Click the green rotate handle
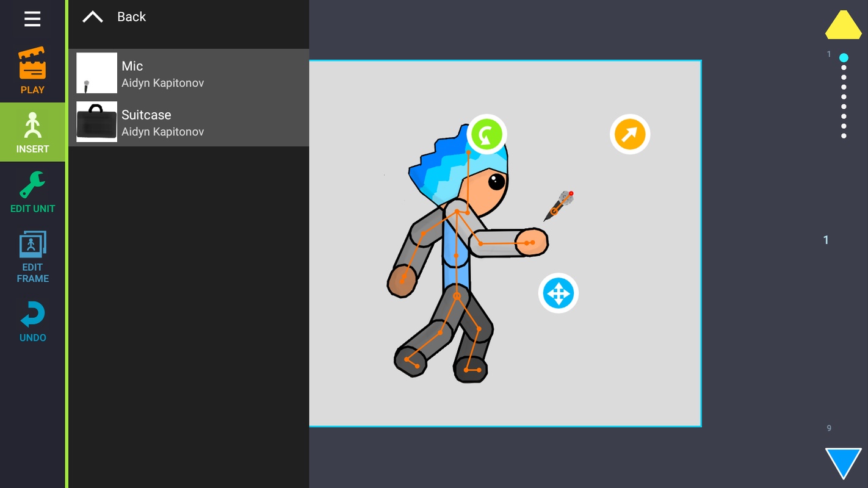 tap(486, 134)
